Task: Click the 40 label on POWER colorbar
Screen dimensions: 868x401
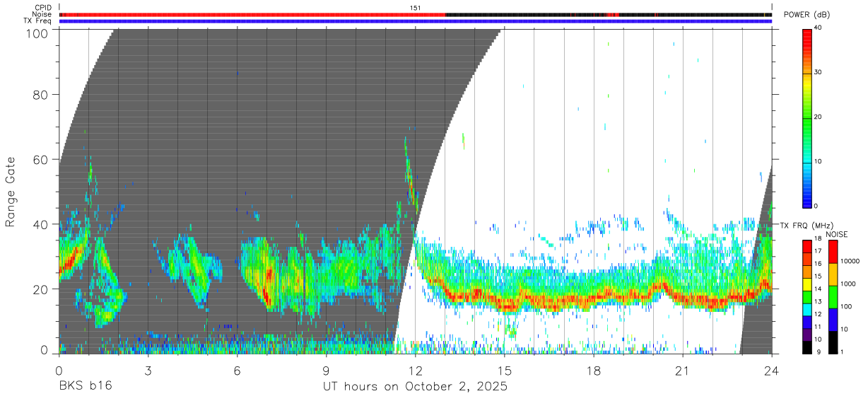Action: 816,28
